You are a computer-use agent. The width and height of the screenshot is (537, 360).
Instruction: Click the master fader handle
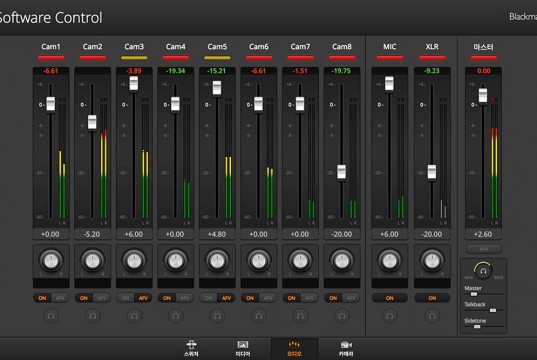point(483,96)
